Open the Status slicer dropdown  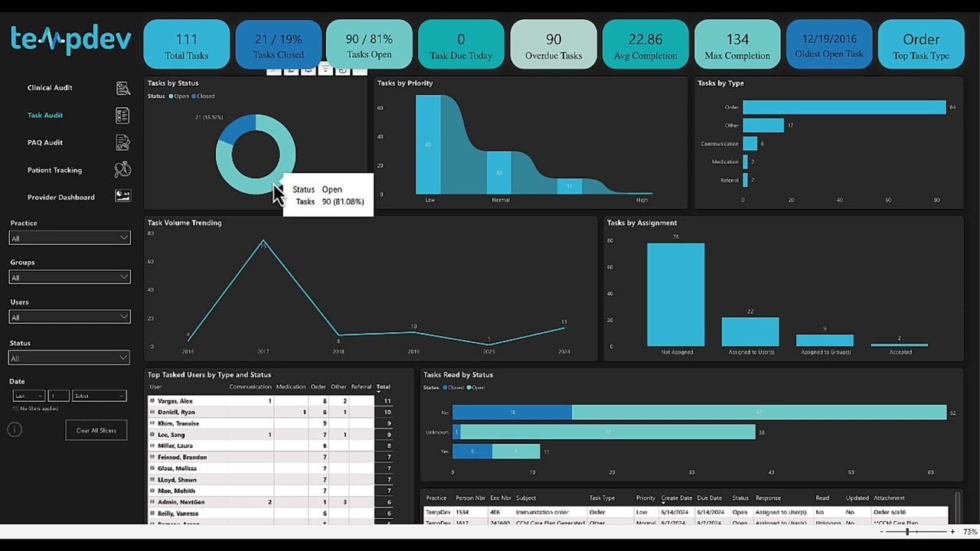[x=70, y=357]
